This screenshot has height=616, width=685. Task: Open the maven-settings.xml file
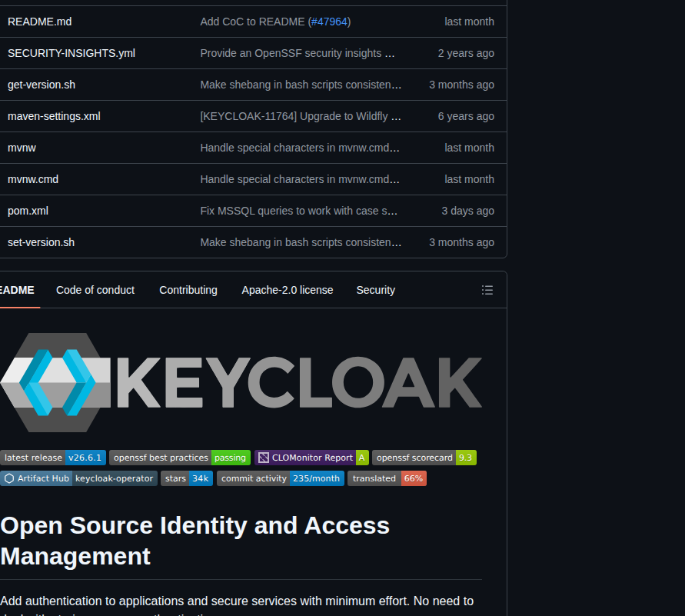click(54, 116)
